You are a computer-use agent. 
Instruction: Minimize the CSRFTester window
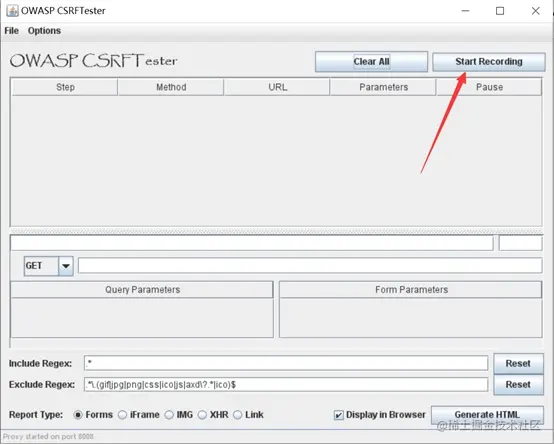[466, 11]
